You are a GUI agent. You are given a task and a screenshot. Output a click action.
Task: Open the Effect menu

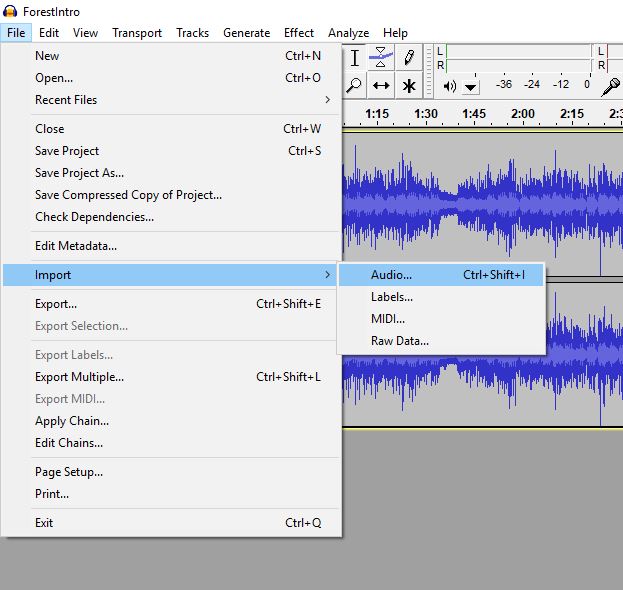(x=298, y=32)
